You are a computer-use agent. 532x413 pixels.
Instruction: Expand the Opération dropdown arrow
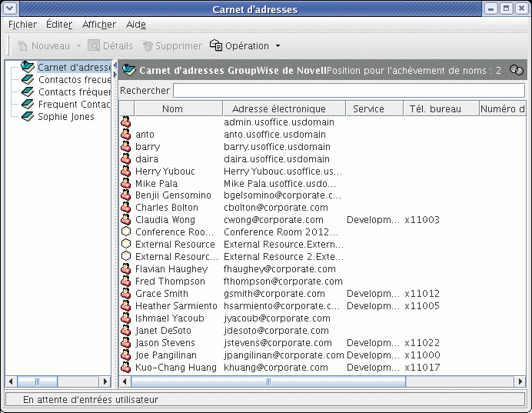tap(278, 45)
